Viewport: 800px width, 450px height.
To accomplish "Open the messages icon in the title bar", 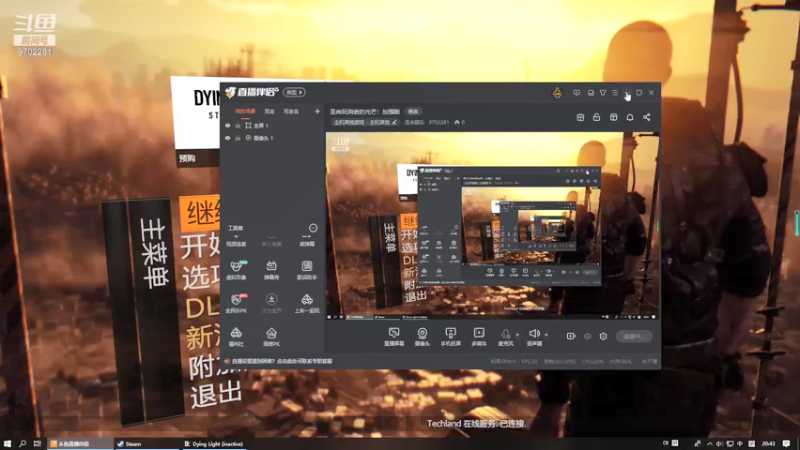I will pos(577,93).
